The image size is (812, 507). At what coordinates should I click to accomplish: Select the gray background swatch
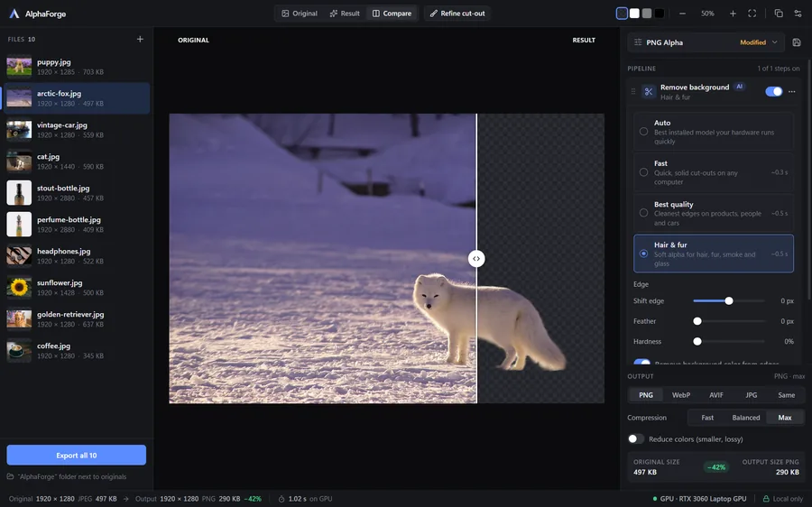pyautogui.click(x=647, y=14)
